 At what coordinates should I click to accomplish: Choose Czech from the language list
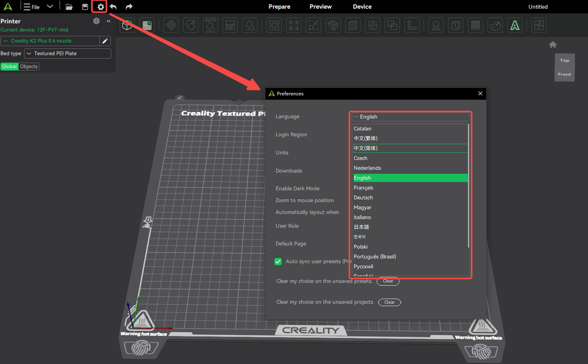point(410,158)
